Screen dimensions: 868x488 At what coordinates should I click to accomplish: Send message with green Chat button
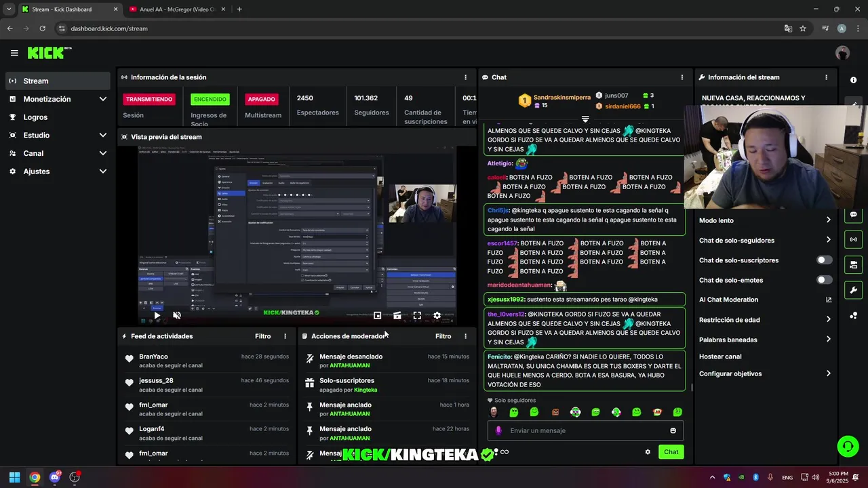[x=671, y=452]
